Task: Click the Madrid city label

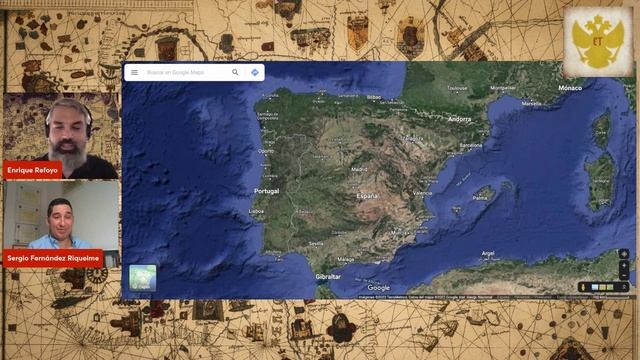Action: pyautogui.click(x=359, y=169)
